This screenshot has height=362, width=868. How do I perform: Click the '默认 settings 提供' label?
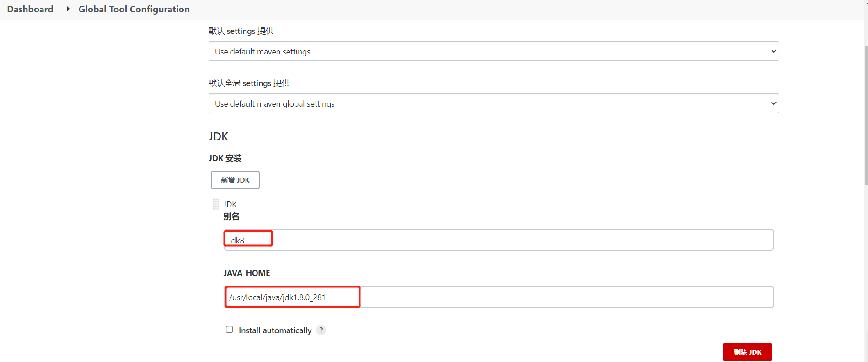[241, 31]
